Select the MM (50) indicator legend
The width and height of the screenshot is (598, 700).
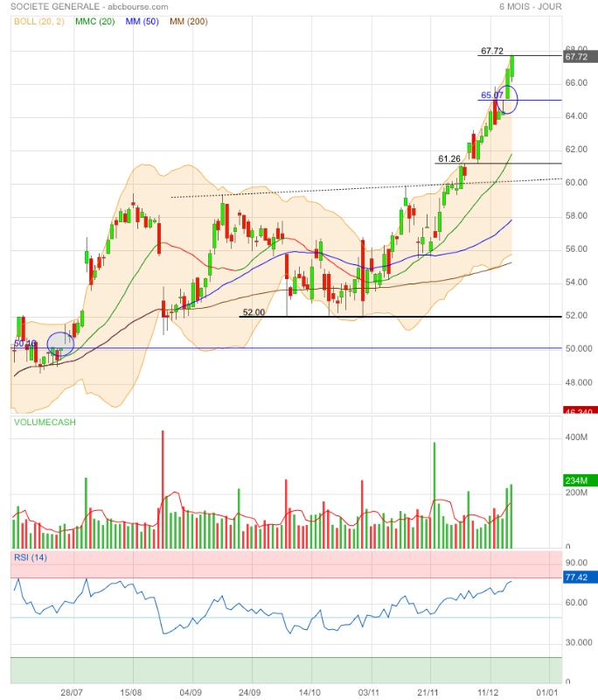143,21
